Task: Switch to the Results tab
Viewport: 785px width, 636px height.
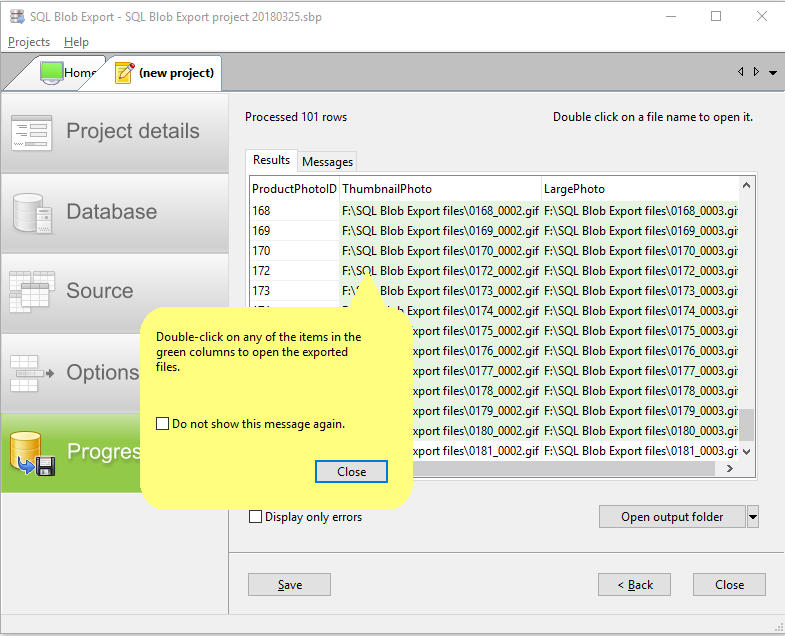Action: (x=271, y=160)
